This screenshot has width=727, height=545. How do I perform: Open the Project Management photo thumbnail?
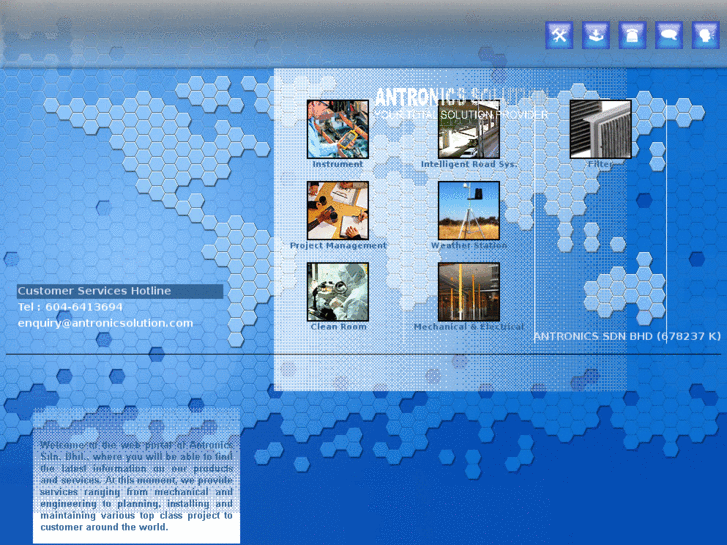[338, 211]
